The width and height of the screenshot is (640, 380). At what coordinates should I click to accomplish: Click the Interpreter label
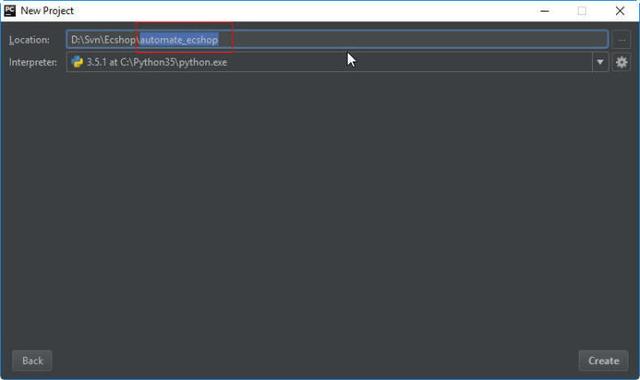pos(33,62)
